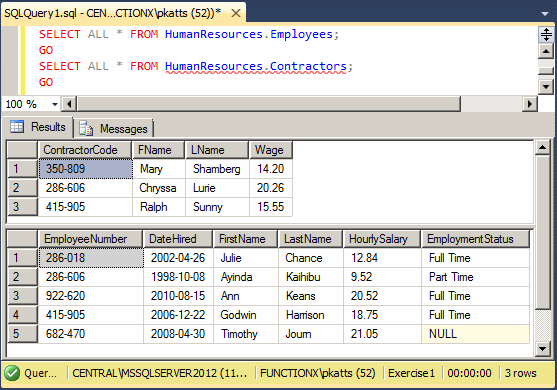Select date cell 2002-04-26
The height and width of the screenshot is (390, 557).
coord(178,258)
